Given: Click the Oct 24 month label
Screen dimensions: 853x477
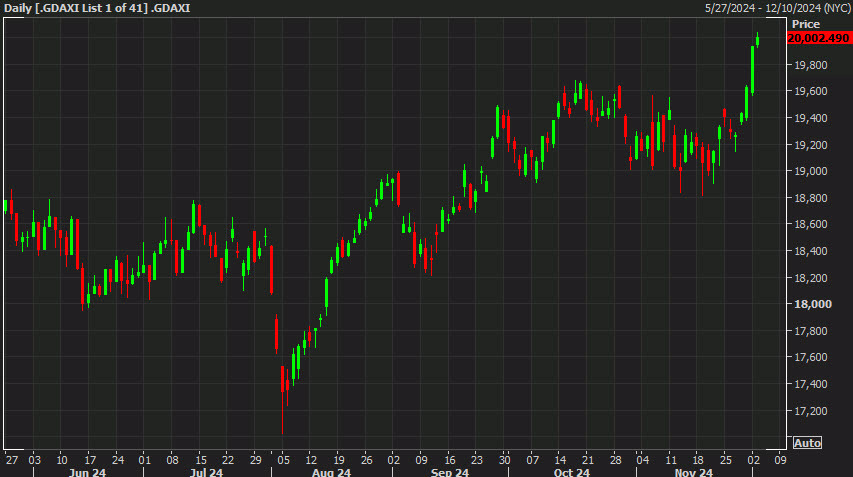Looking at the screenshot, I should pyautogui.click(x=571, y=472).
